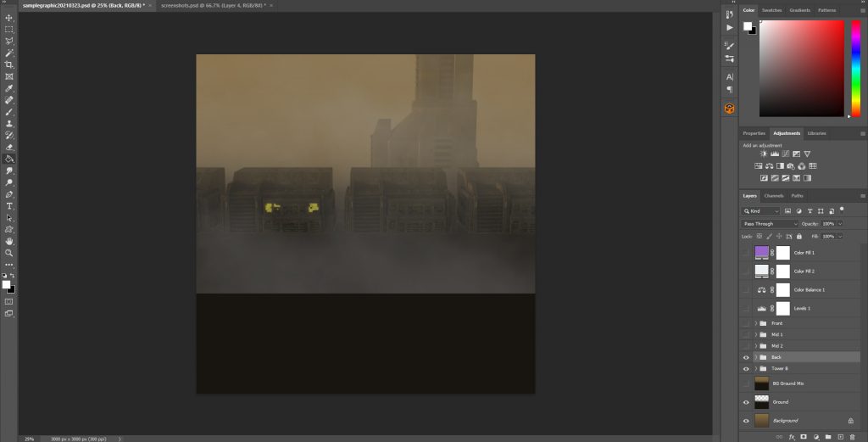The width and height of the screenshot is (868, 442).
Task: Open the Paragraph panel icon
Action: (x=729, y=89)
